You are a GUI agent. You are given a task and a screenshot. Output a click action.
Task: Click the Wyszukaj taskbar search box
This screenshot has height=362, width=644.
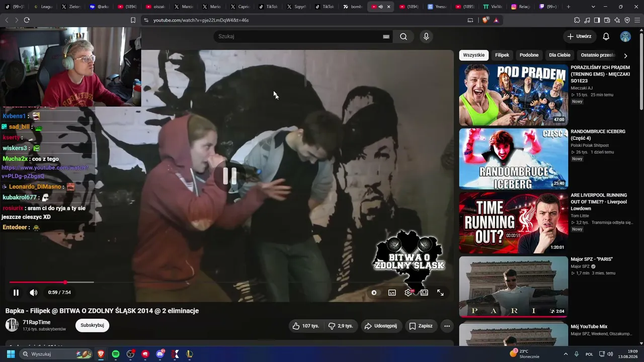(55, 354)
